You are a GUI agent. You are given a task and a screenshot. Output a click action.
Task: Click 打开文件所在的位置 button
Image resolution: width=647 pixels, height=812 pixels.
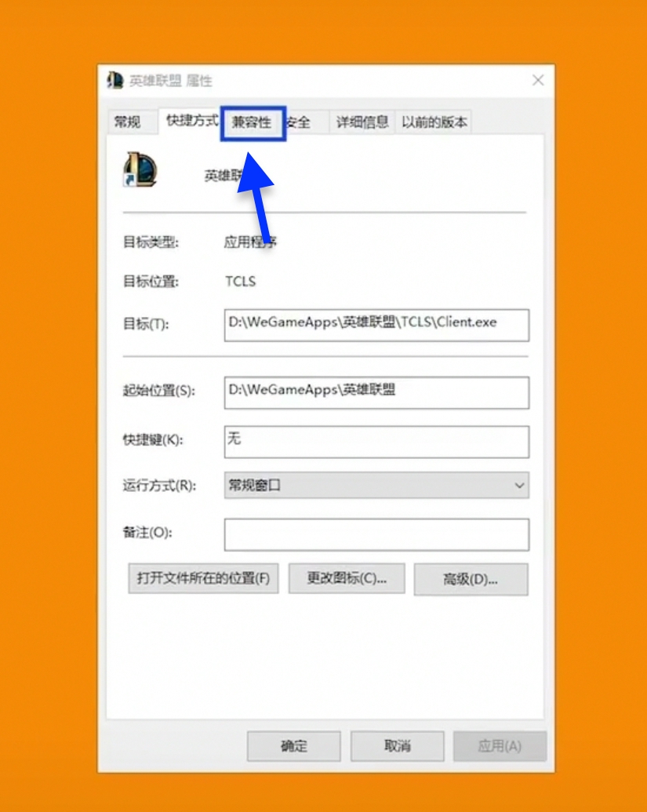pos(203,578)
